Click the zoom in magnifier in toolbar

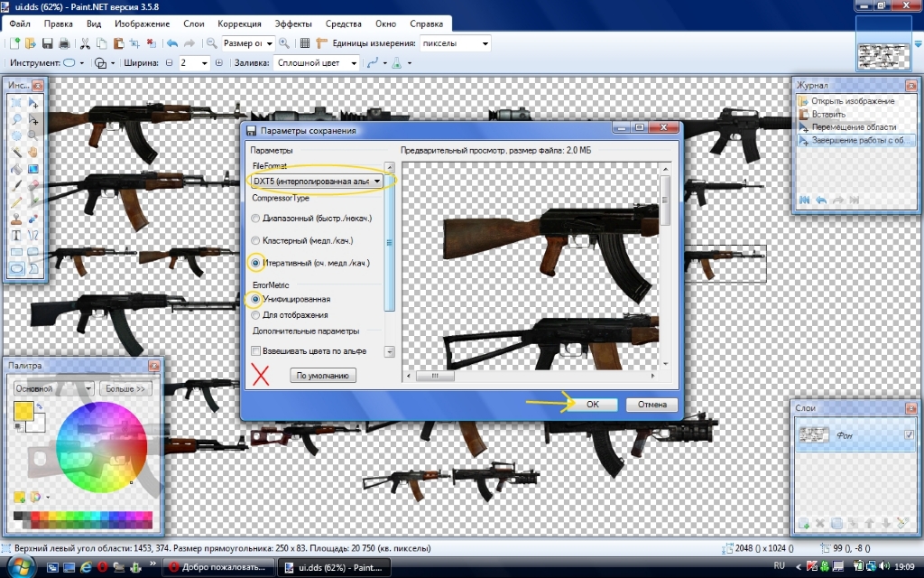[x=284, y=43]
